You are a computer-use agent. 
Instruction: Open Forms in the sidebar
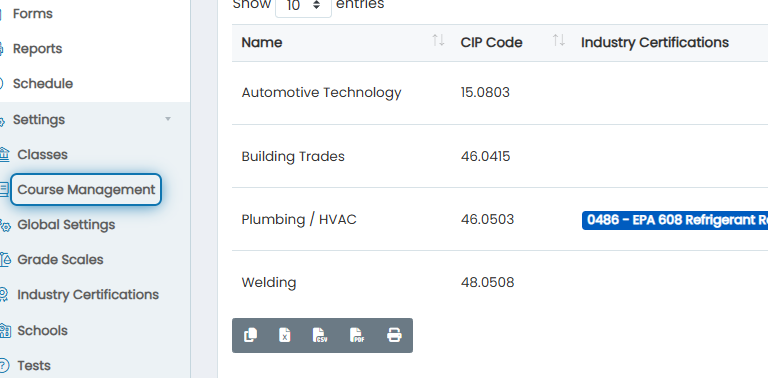click(32, 14)
